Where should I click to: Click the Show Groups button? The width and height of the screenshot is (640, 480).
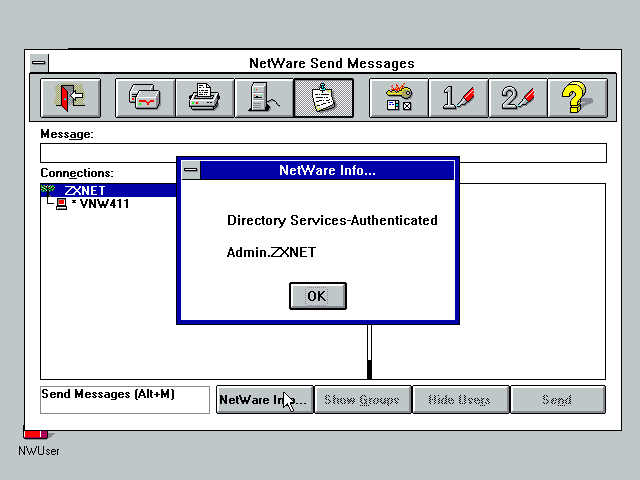pos(362,400)
